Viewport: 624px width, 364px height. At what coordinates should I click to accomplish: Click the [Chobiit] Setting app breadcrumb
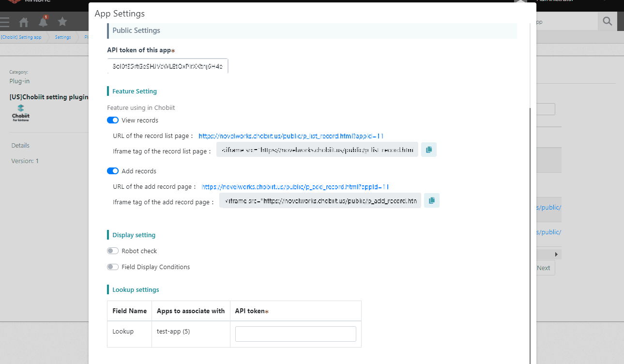click(21, 37)
